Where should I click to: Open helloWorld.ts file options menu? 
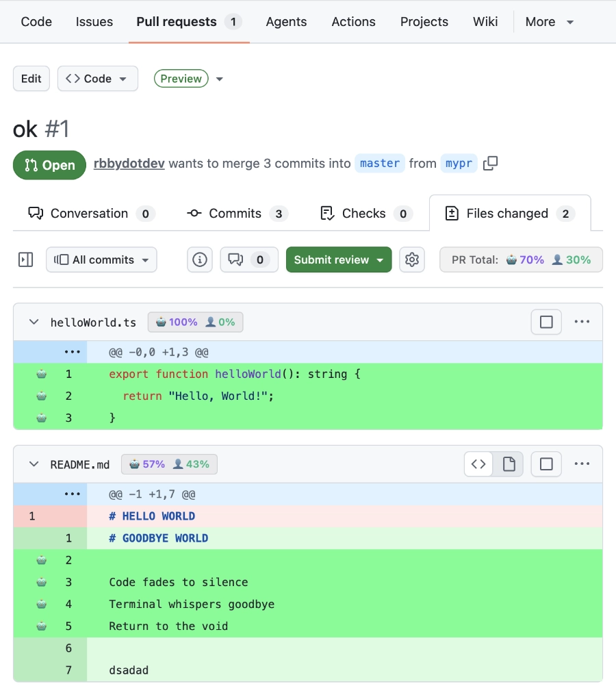click(x=582, y=322)
